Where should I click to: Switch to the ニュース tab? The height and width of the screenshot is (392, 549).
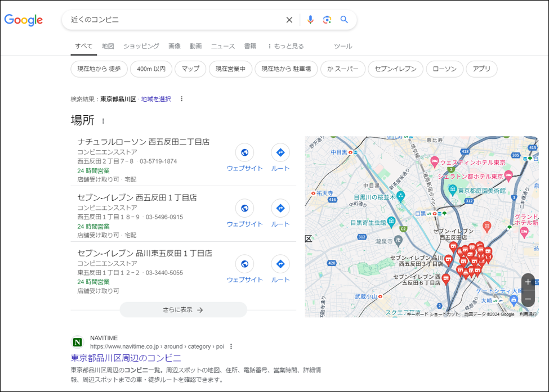pyautogui.click(x=222, y=46)
